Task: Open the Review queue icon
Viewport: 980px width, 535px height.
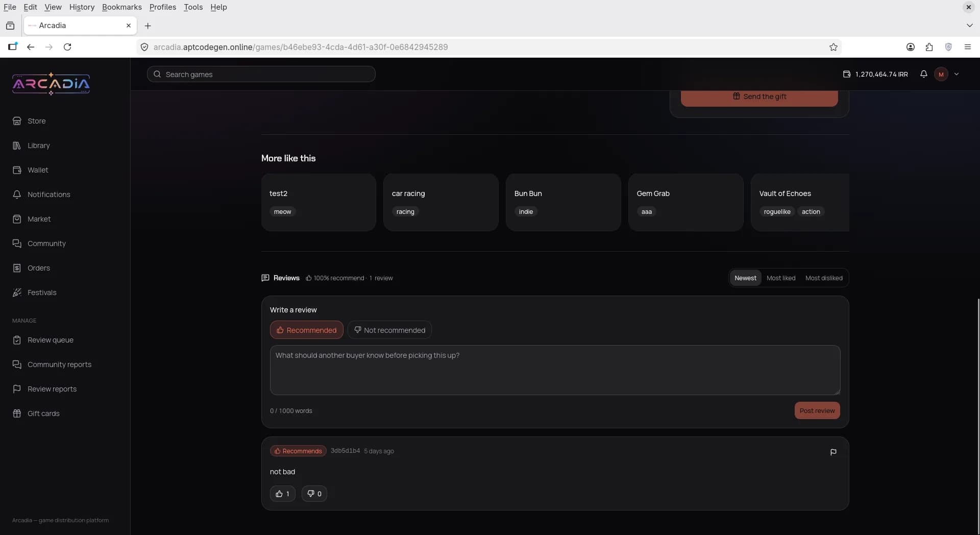Action: coord(17,340)
